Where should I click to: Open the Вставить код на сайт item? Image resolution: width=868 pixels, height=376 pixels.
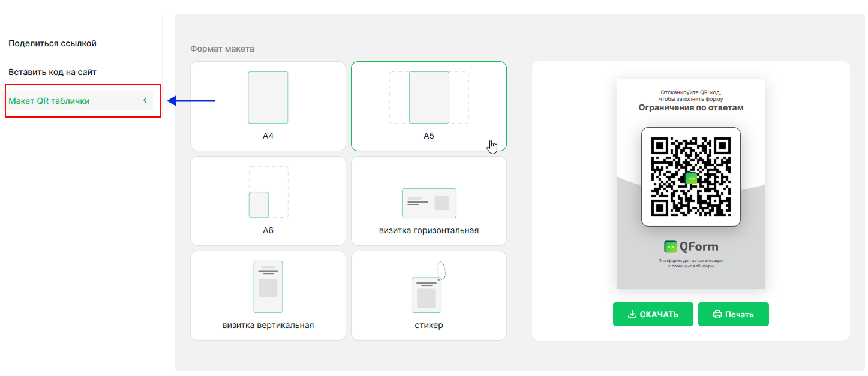[53, 72]
